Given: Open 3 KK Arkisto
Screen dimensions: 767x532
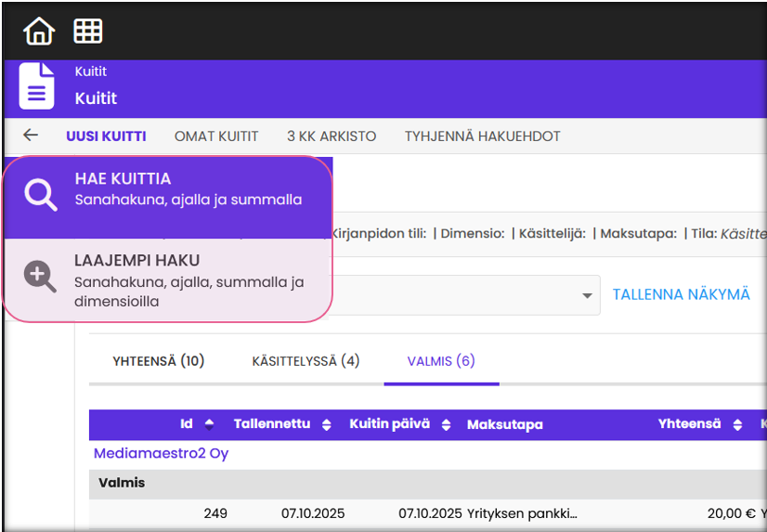Looking at the screenshot, I should [x=331, y=136].
